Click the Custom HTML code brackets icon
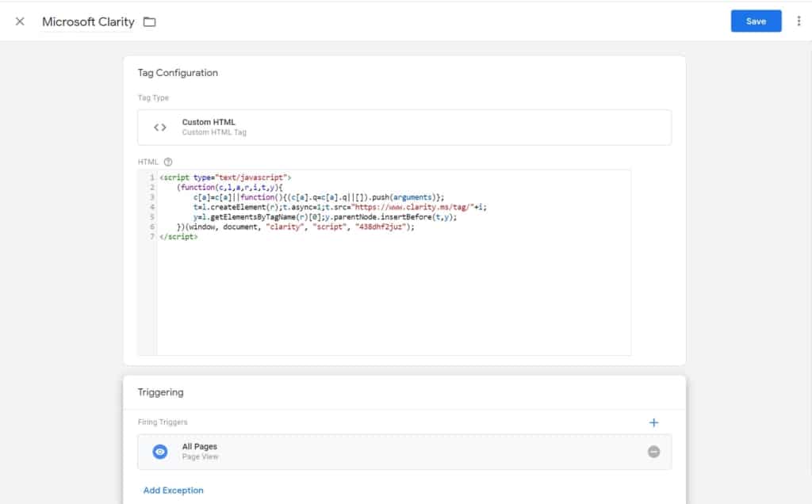Screen dimensions: 812x504 pyautogui.click(x=160, y=127)
